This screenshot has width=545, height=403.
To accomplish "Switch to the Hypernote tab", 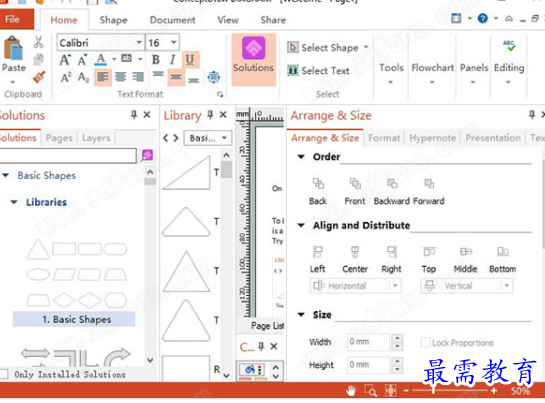I will [x=432, y=138].
